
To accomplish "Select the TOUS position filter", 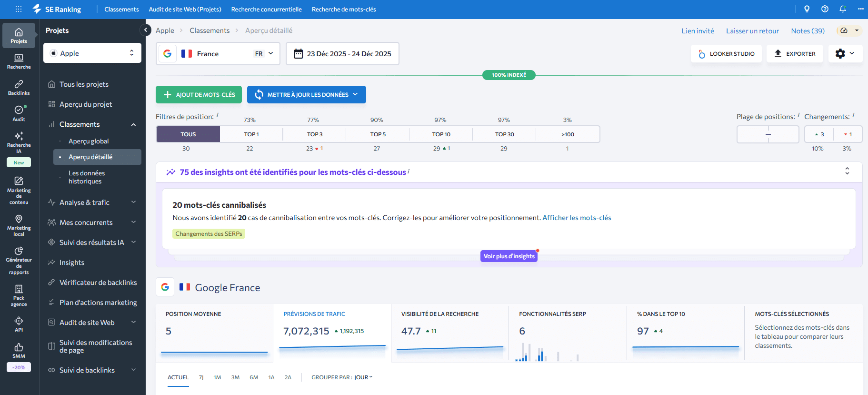I will [188, 134].
